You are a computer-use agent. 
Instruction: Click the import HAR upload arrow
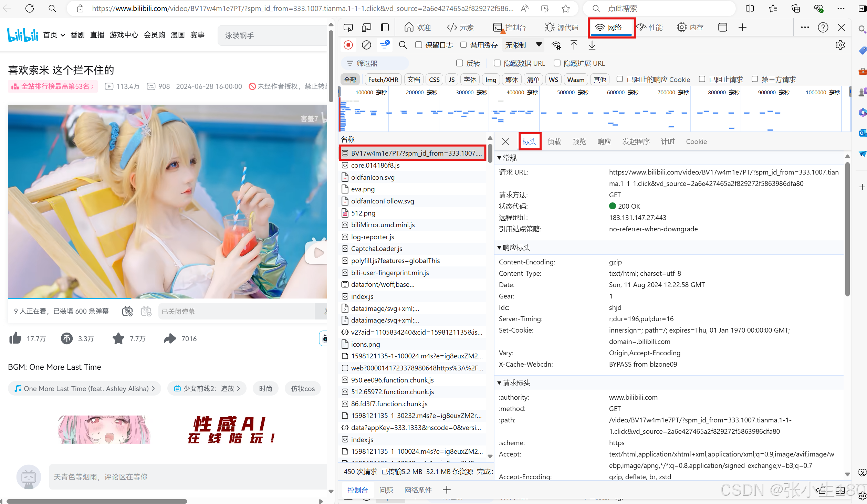(x=574, y=45)
